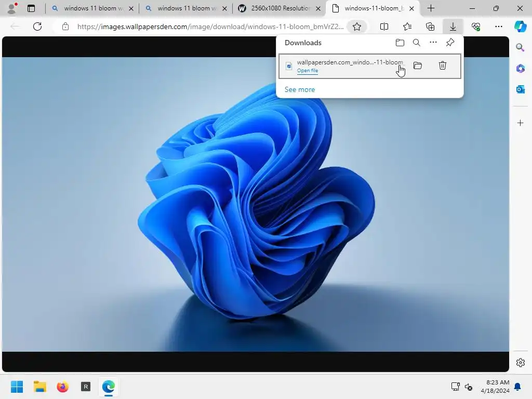Pin the Downloads panel
The image size is (532, 399).
point(450,43)
